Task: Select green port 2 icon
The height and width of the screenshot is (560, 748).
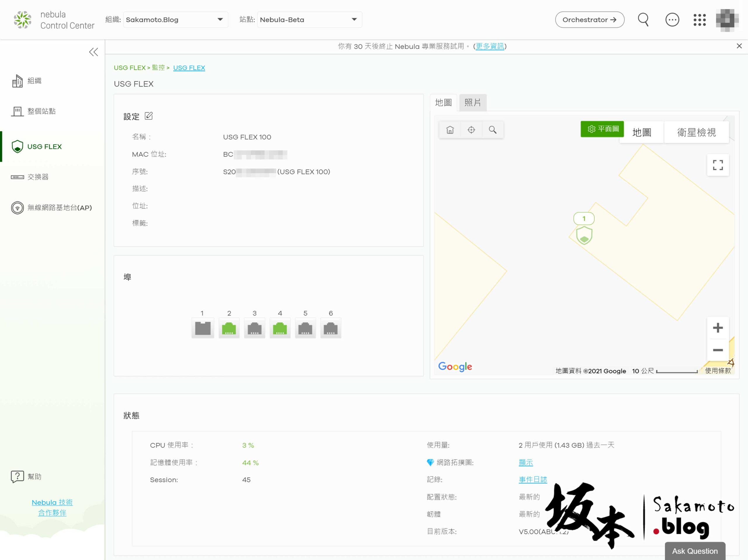Action: (x=229, y=328)
